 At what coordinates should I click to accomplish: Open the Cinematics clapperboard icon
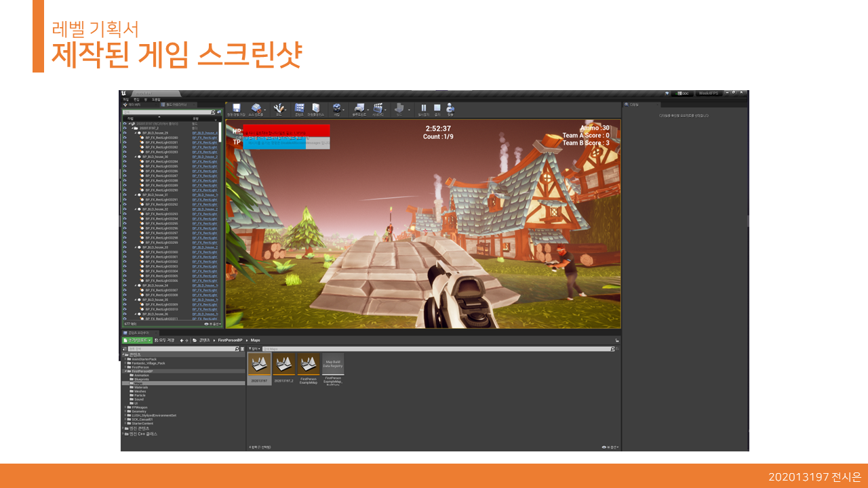(x=378, y=108)
